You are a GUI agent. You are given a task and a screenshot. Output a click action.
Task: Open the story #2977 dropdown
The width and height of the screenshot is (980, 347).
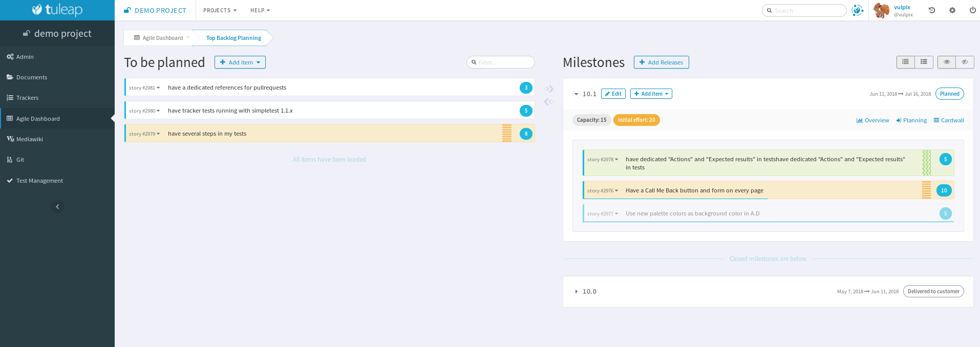603,214
